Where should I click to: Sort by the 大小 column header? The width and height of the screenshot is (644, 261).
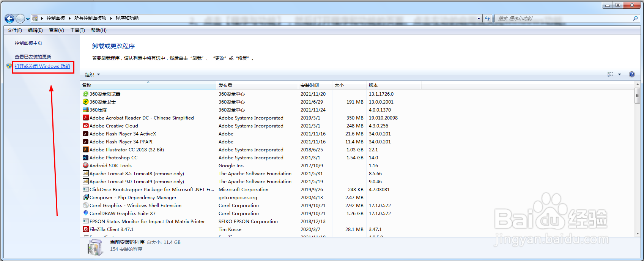tap(350, 85)
